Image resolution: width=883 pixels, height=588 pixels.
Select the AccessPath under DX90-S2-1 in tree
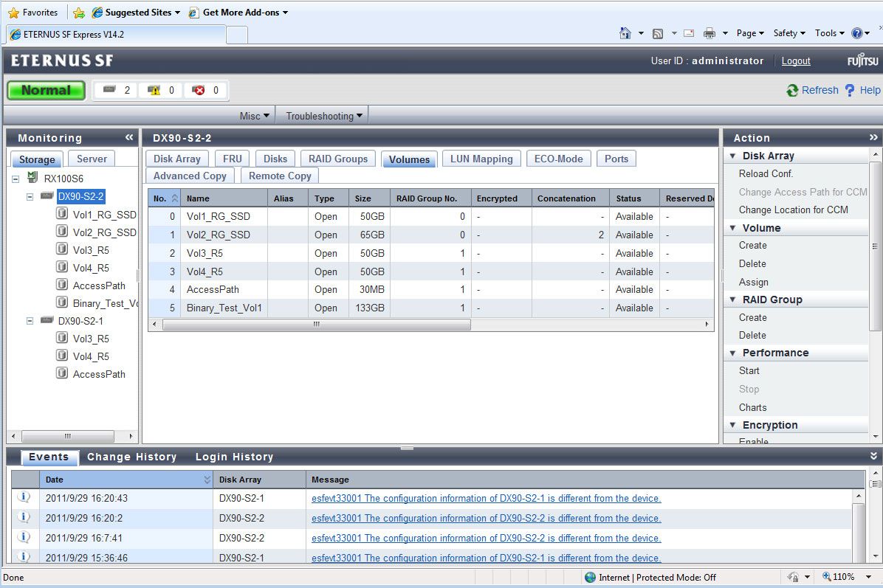99,374
